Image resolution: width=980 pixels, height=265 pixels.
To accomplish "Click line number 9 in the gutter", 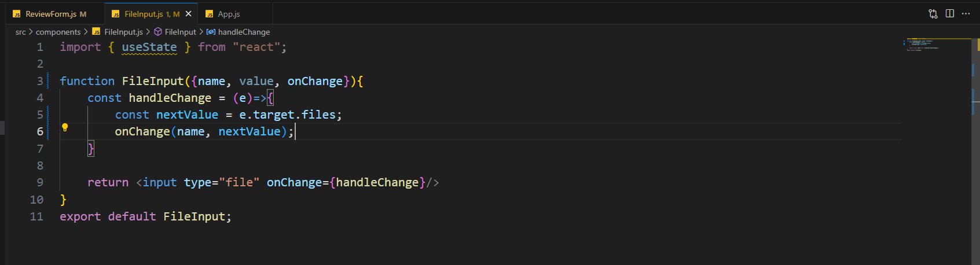I will [x=40, y=182].
